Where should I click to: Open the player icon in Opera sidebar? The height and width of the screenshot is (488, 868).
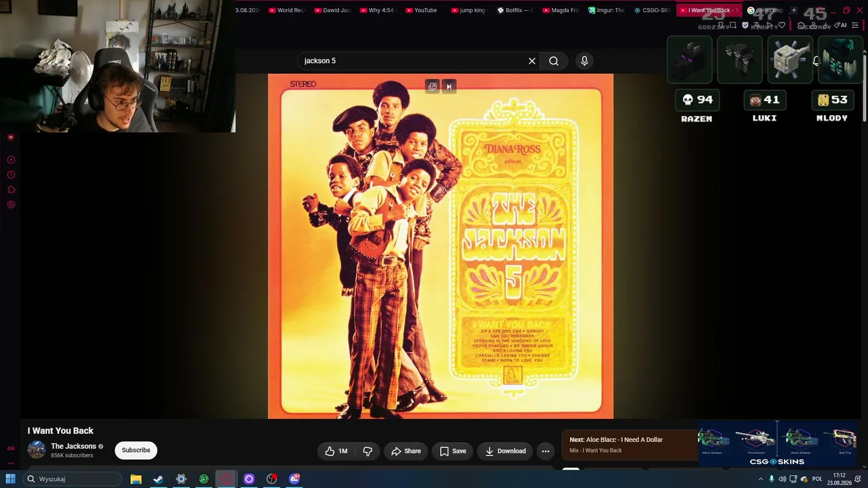tap(11, 160)
